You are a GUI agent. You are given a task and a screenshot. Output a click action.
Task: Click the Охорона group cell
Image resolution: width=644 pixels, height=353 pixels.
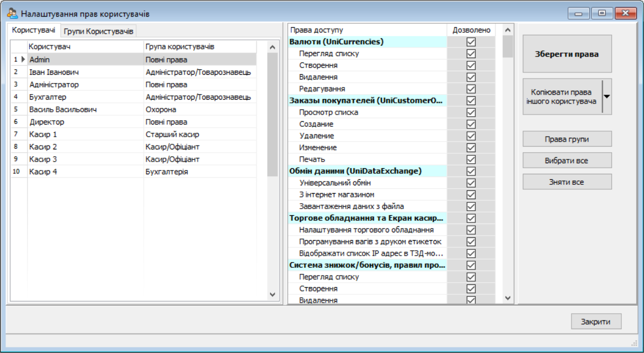200,110
